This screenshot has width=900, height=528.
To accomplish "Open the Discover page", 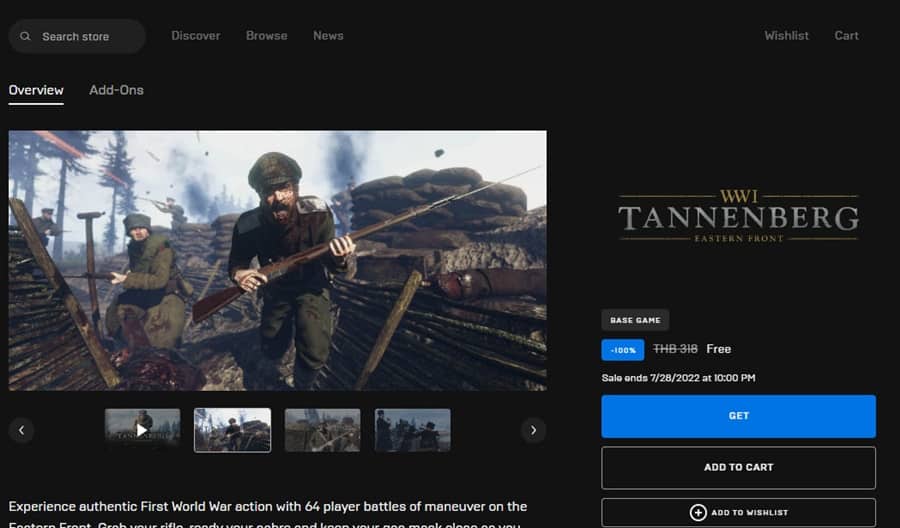I will pos(196,36).
